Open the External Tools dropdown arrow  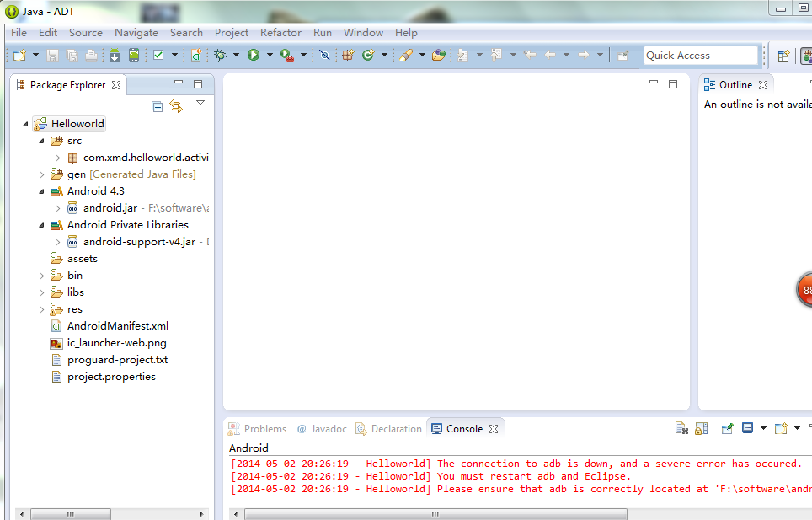pos(303,55)
